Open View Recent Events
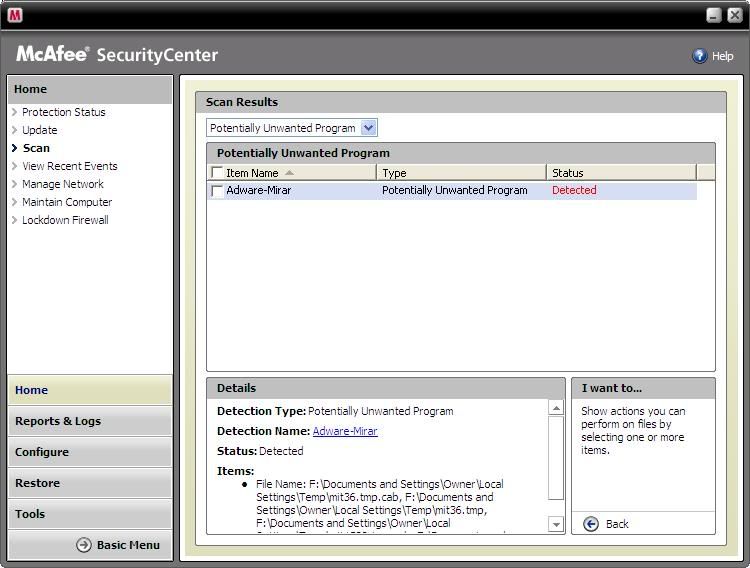750x568 pixels. click(70, 166)
